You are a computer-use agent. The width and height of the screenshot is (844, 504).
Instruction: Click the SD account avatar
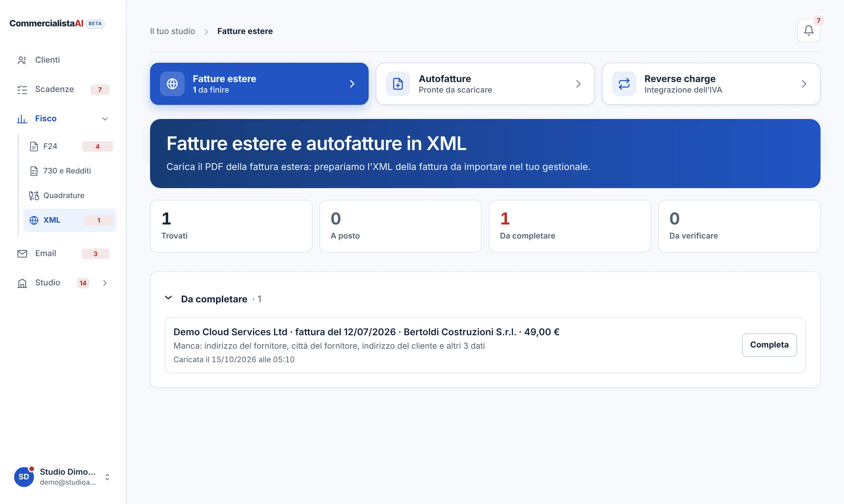point(24,476)
